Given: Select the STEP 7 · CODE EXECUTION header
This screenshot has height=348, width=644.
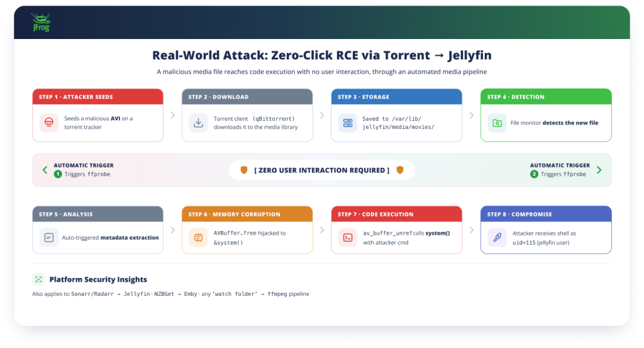Looking at the screenshot, I should (x=397, y=214).
